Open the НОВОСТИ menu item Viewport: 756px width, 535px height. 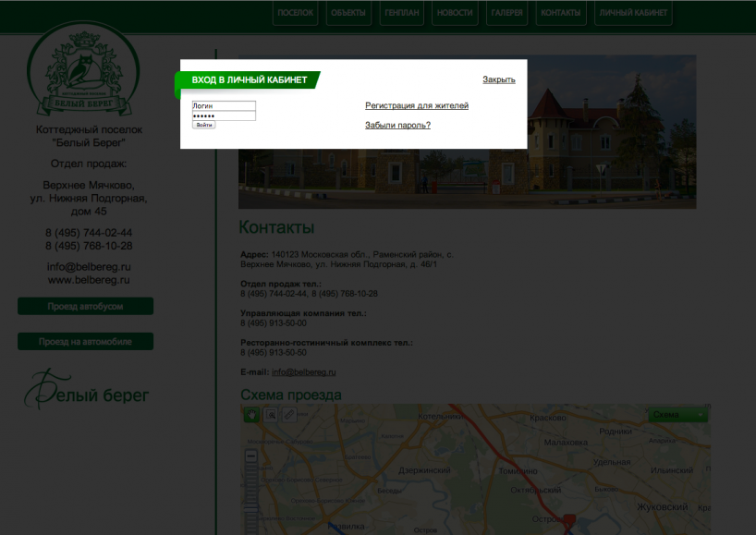pos(455,13)
